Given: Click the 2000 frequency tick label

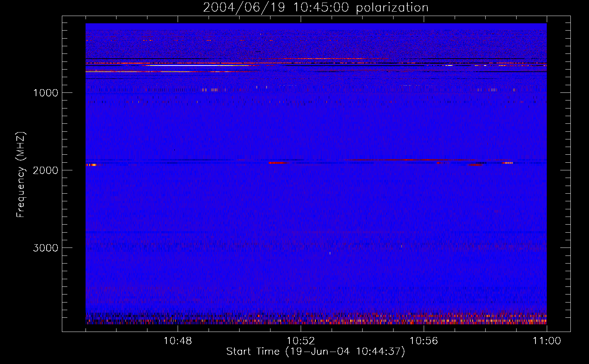Looking at the screenshot, I should [x=46, y=170].
